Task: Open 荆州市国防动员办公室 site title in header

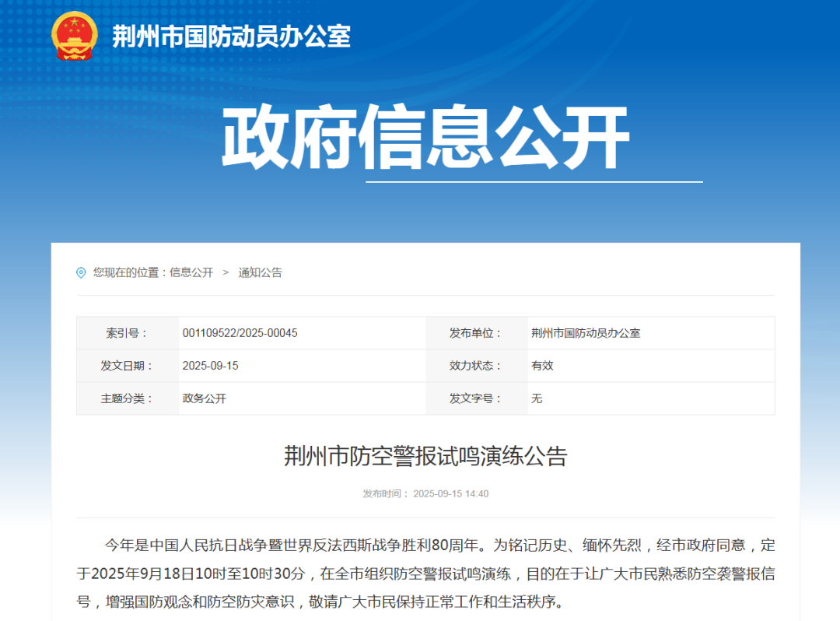Action: pos(231,37)
